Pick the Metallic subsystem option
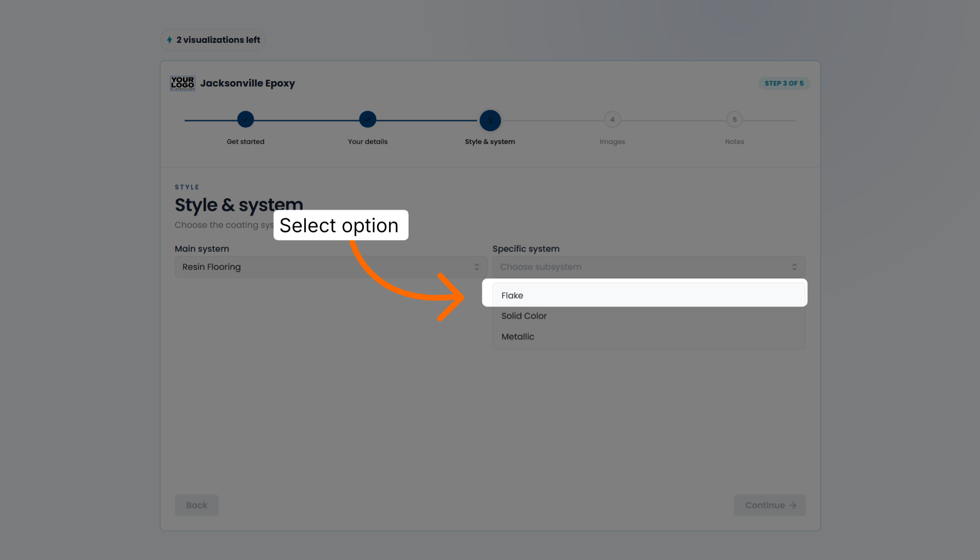980x560 pixels. click(648, 337)
